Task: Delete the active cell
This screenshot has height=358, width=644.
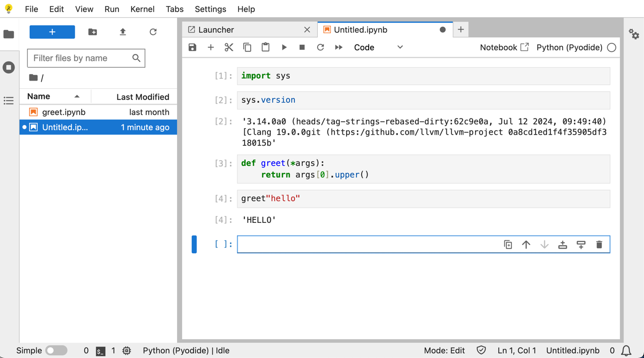Action: pos(599,245)
